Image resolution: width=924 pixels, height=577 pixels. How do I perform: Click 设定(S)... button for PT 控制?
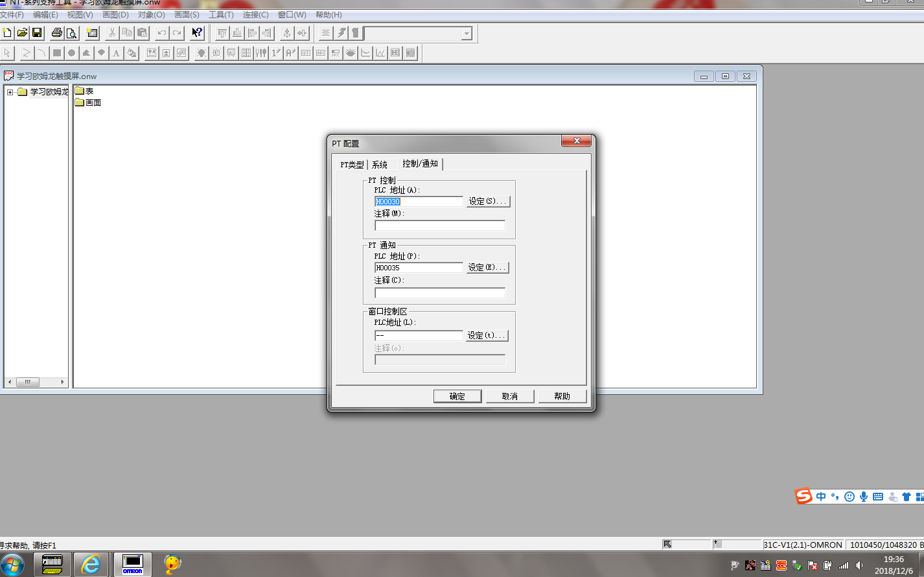point(488,202)
